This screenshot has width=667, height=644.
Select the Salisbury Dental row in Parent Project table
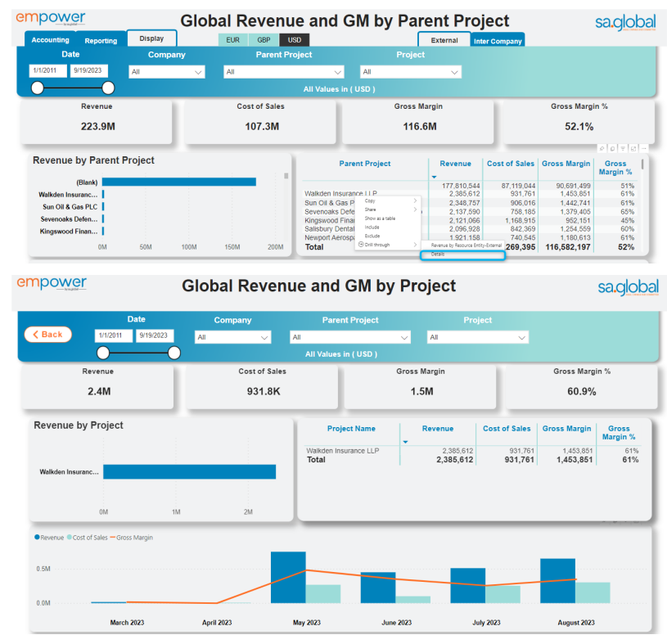pyautogui.click(x=469, y=229)
